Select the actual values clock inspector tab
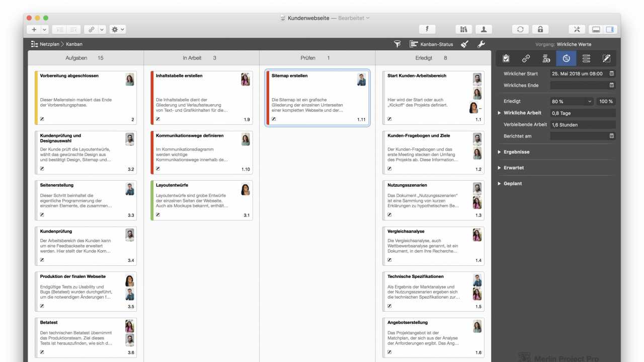644x362 pixels. coord(566,58)
